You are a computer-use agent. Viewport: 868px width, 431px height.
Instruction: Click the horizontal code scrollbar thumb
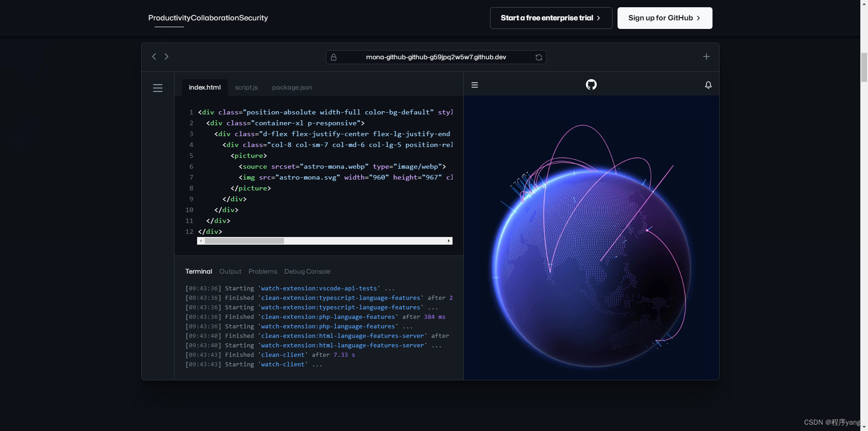click(x=244, y=241)
